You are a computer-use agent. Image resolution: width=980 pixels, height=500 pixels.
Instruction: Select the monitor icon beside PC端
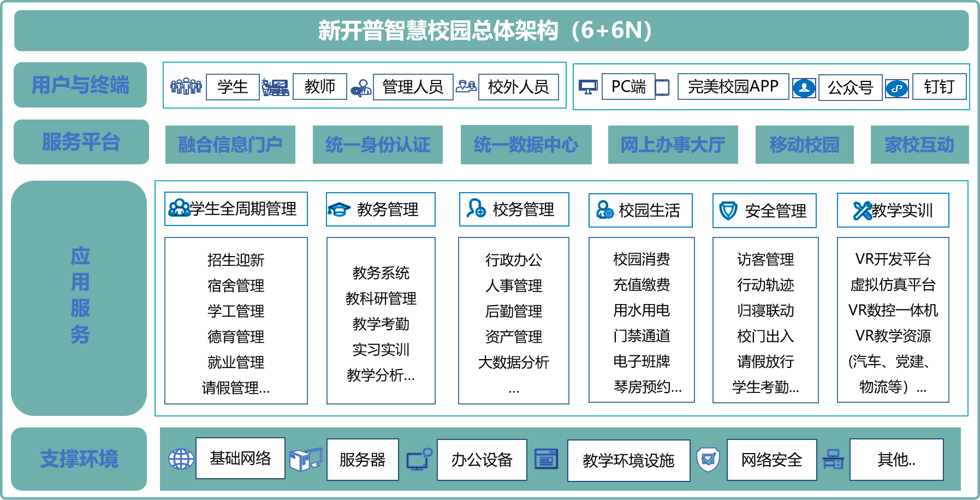[589, 86]
